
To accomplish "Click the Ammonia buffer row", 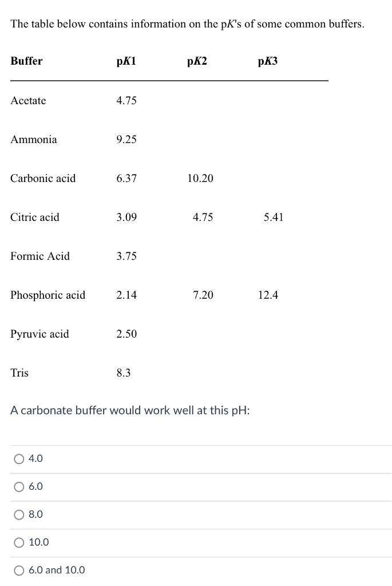I will coord(33,140).
